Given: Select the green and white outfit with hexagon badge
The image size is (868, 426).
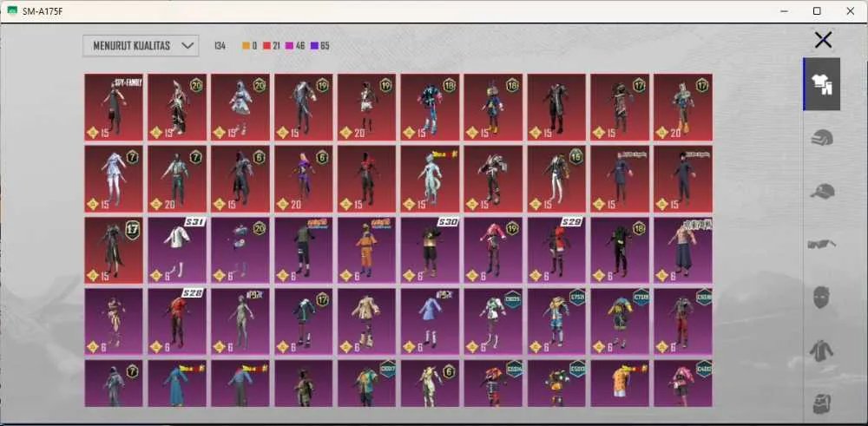Looking at the screenshot, I should click(x=493, y=321).
